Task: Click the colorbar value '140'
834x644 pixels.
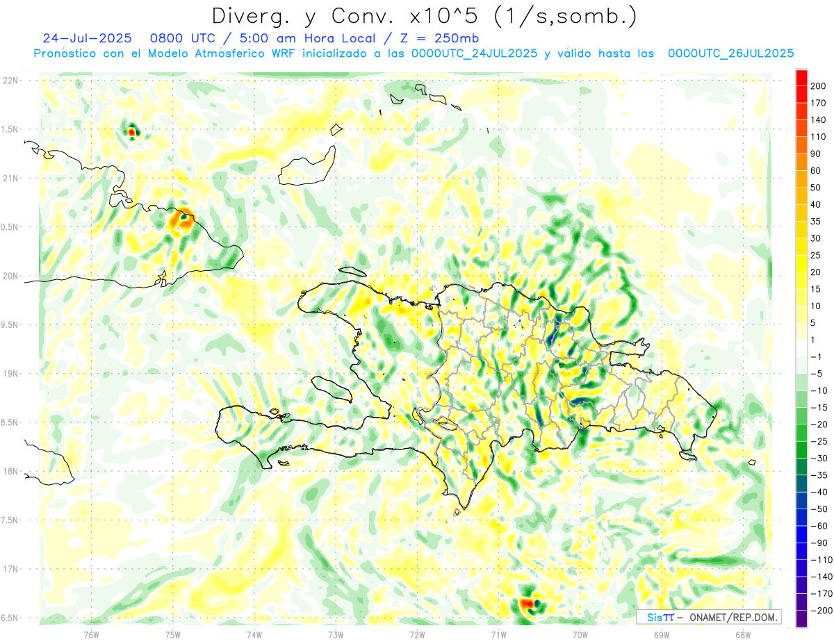Action: pyautogui.click(x=819, y=119)
